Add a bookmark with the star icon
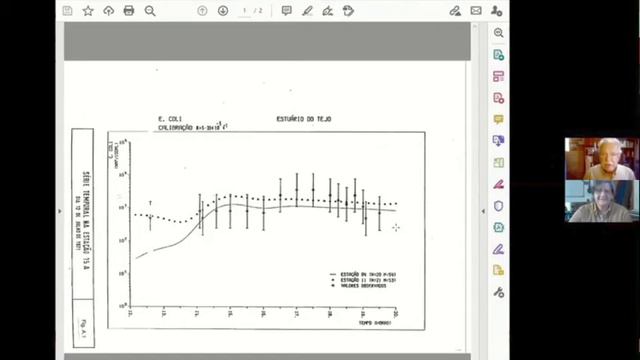 (x=88, y=11)
